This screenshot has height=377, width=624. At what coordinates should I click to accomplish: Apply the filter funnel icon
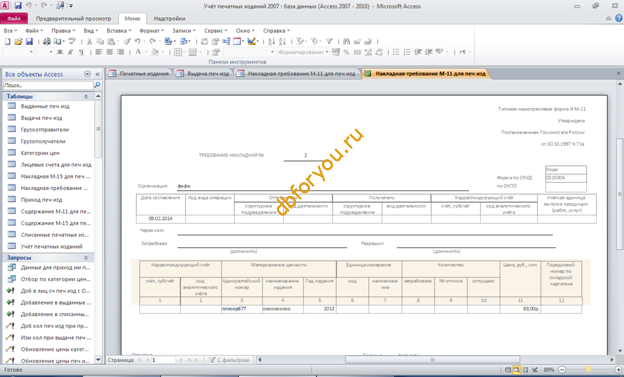click(x=329, y=41)
